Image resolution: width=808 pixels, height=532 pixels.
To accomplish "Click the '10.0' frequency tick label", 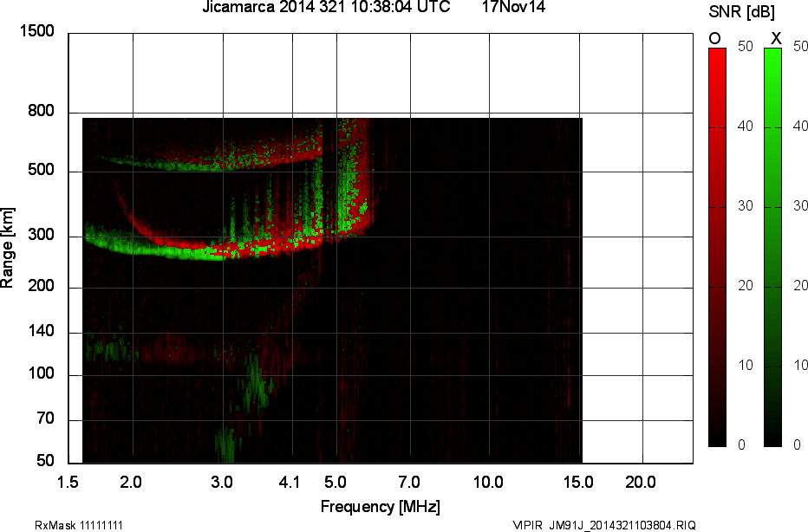I will (x=488, y=483).
